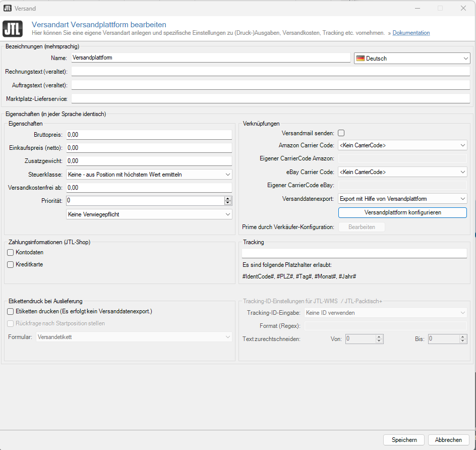Enable the Etiketten drucken checkbox
This screenshot has width=476, height=450.
point(10,311)
